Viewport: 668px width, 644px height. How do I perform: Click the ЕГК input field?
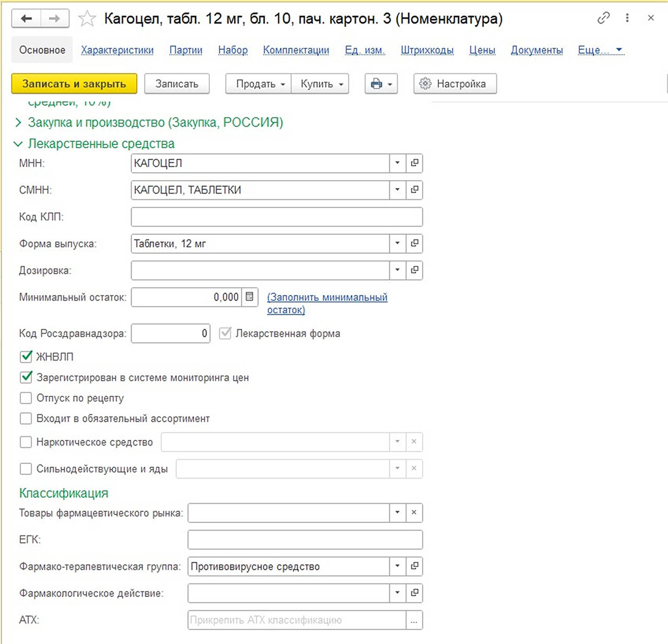305,540
